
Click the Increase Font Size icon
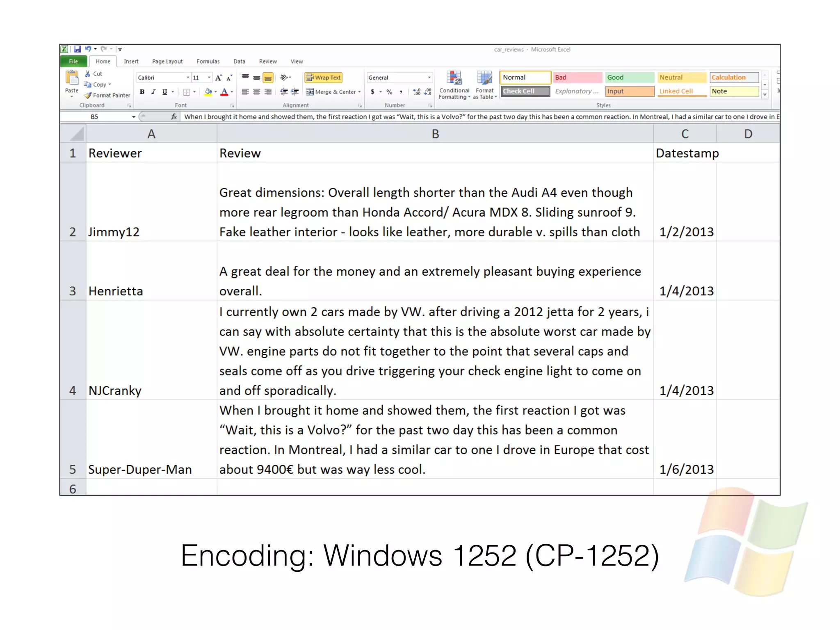tap(219, 78)
